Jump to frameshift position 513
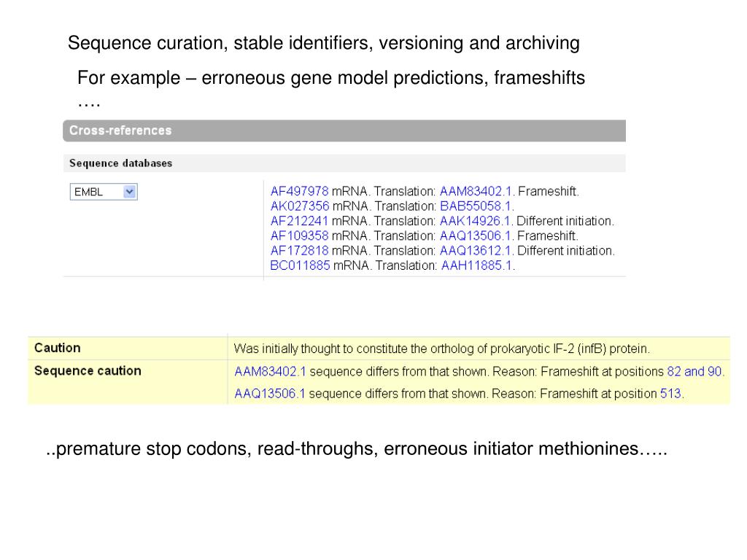Image resolution: width=747 pixels, height=560 pixels. (x=671, y=394)
